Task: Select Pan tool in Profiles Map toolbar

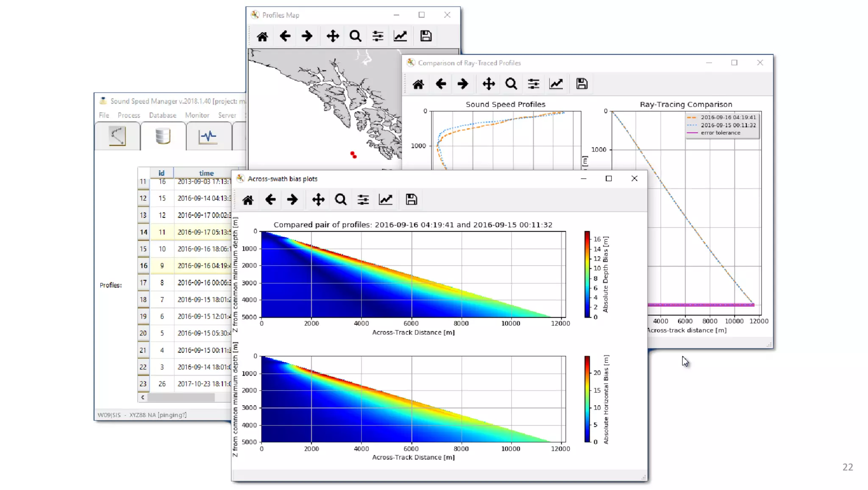Action: click(x=333, y=36)
